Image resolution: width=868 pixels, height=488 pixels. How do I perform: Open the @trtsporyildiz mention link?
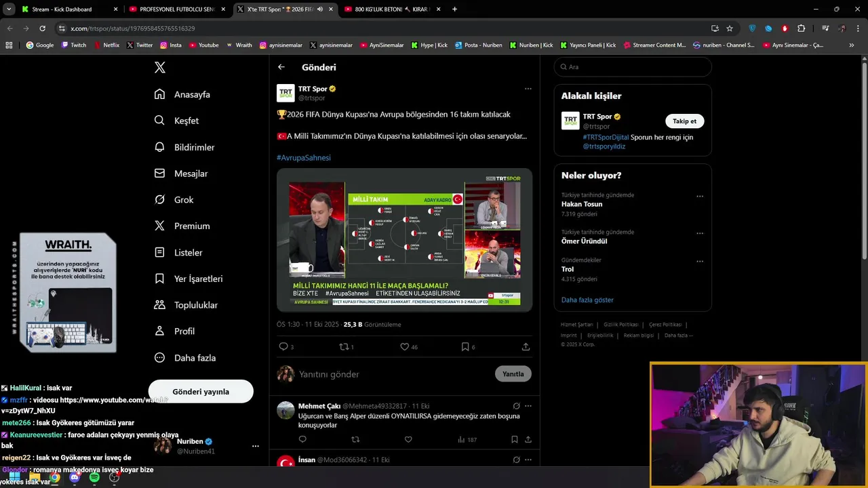coord(604,146)
